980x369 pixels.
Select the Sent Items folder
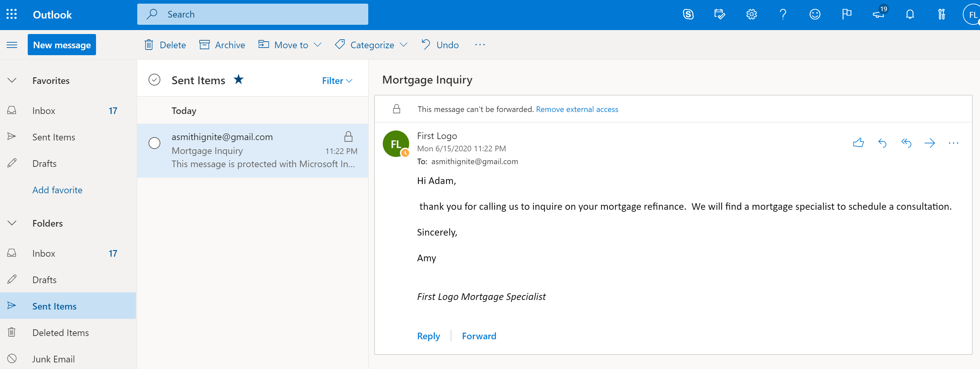pos(54,306)
